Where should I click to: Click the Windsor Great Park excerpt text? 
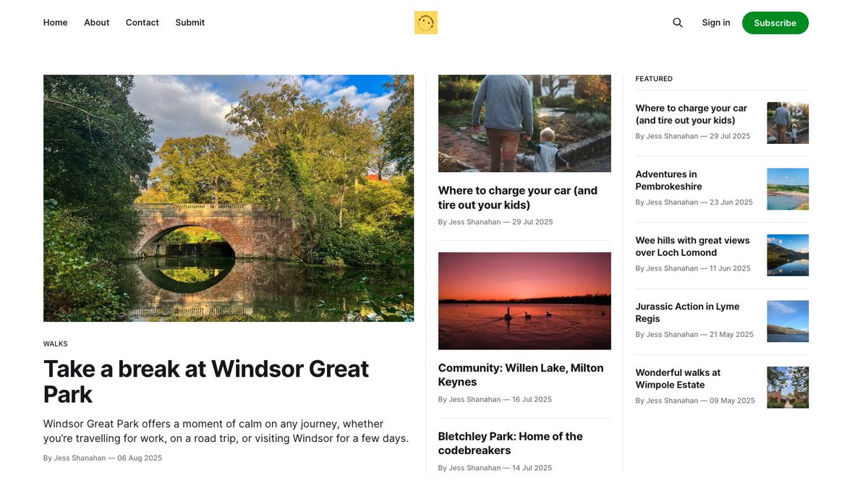pyautogui.click(x=226, y=431)
